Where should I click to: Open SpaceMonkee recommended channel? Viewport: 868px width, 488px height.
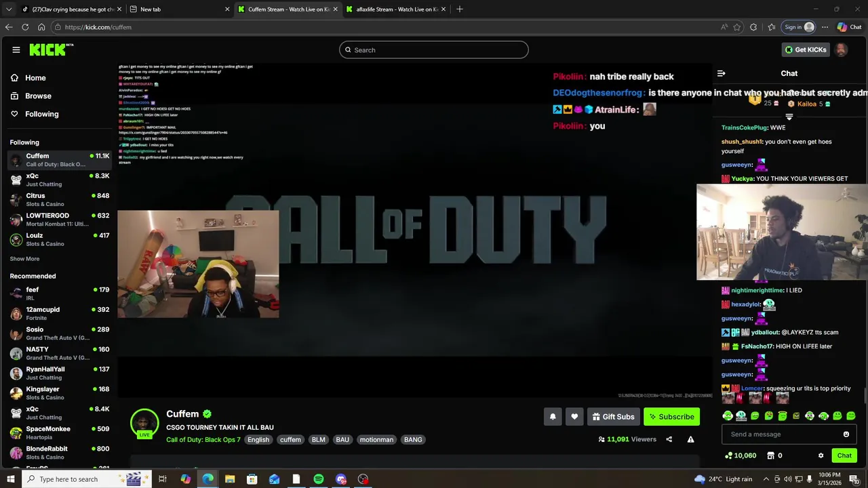[x=60, y=432]
